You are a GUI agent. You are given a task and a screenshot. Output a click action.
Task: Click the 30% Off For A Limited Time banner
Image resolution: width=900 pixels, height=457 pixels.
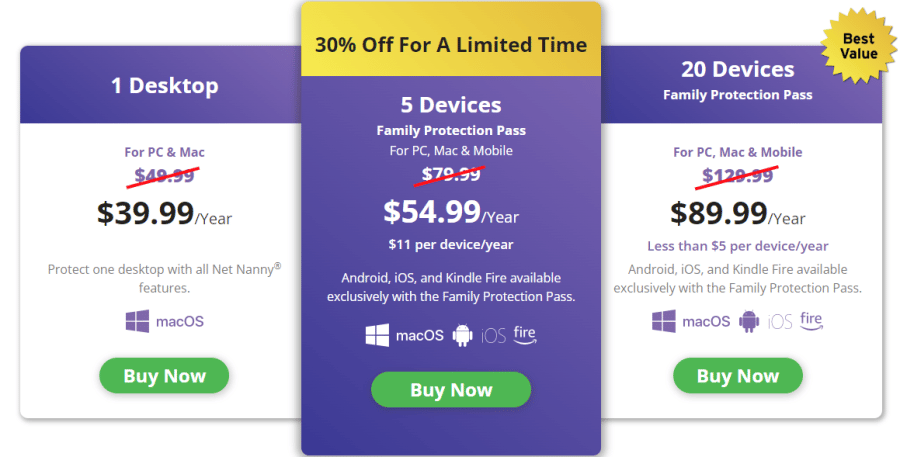click(x=451, y=45)
